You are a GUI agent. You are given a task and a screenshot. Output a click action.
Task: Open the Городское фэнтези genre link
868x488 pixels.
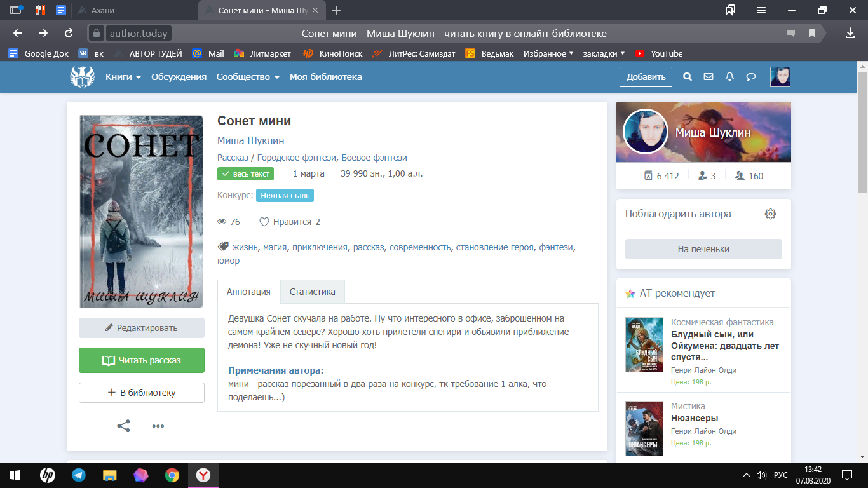(x=296, y=158)
